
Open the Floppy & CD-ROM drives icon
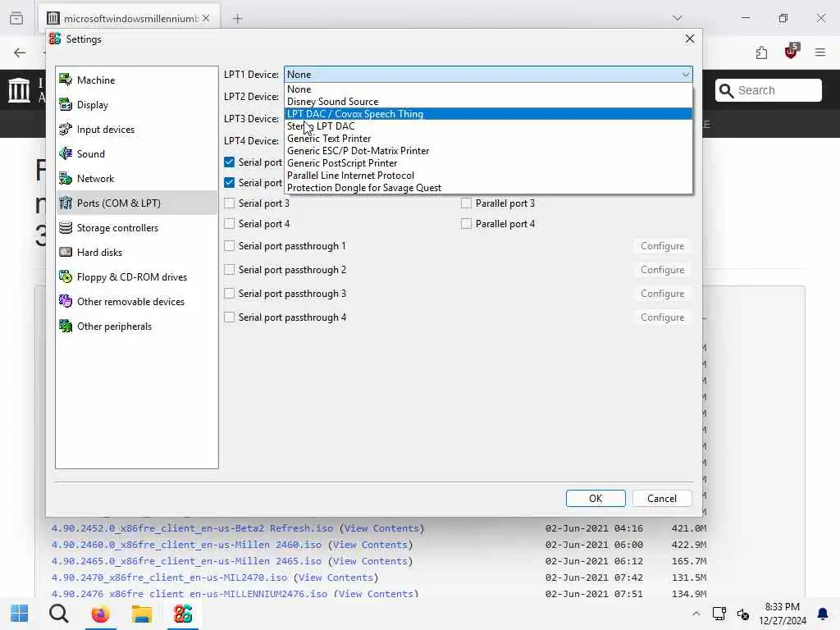tap(66, 277)
